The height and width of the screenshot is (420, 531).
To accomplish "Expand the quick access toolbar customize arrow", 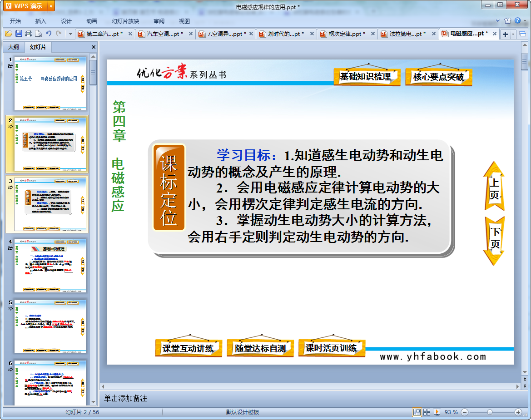I will (70, 34).
